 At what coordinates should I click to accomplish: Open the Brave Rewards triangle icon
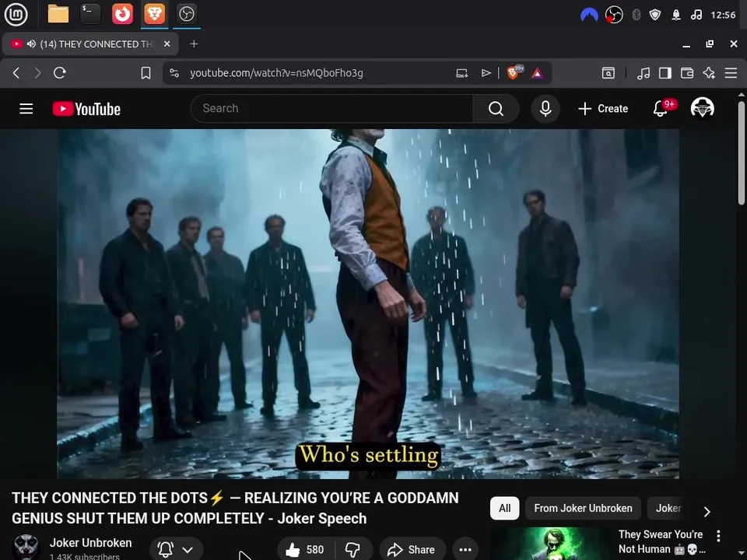[538, 73]
